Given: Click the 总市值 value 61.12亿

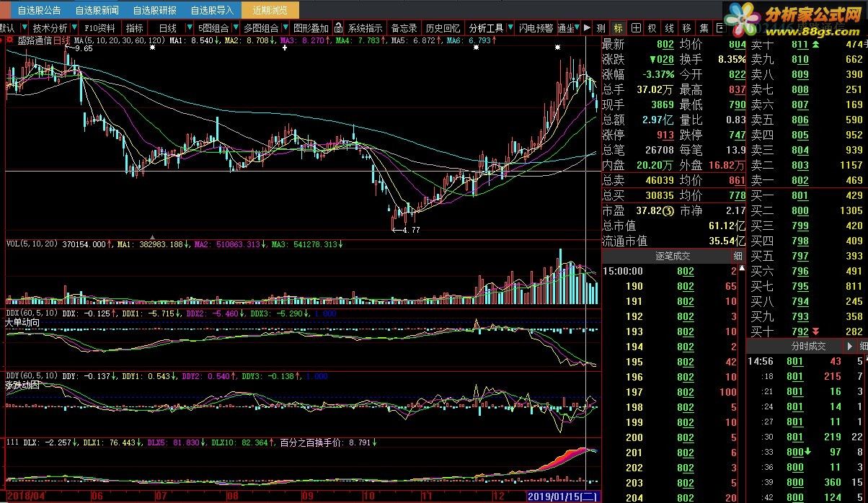Looking at the screenshot, I should tap(725, 226).
